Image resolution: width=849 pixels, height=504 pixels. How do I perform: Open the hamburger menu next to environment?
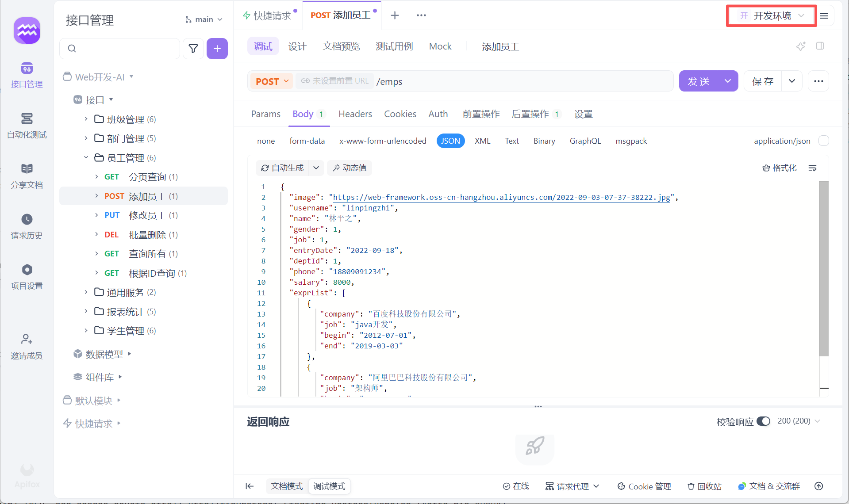coord(824,16)
